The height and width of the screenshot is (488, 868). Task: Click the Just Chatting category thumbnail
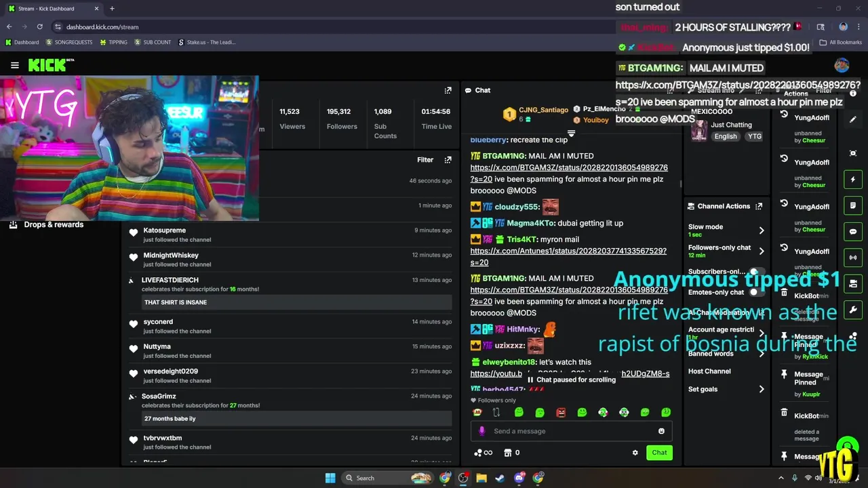(698, 129)
